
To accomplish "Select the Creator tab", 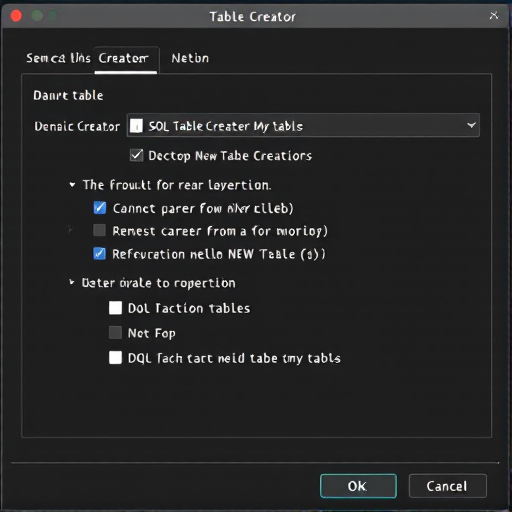I will pos(126,59).
